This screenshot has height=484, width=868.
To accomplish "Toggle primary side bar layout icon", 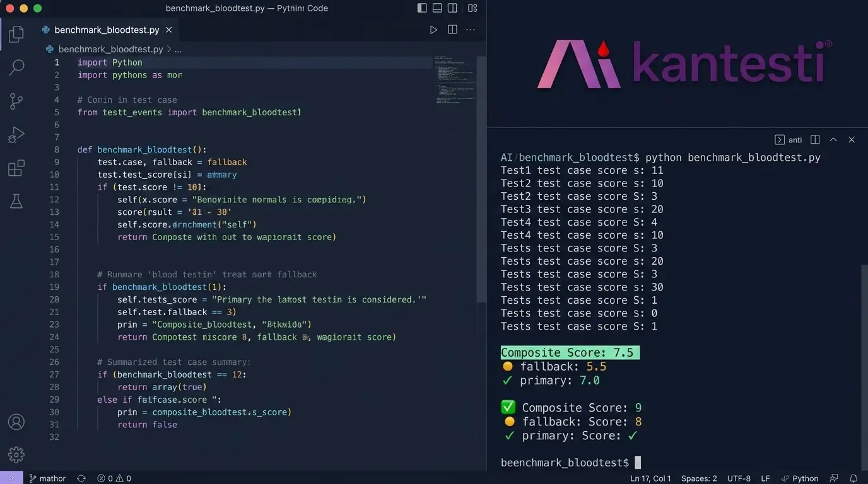I will (x=422, y=8).
